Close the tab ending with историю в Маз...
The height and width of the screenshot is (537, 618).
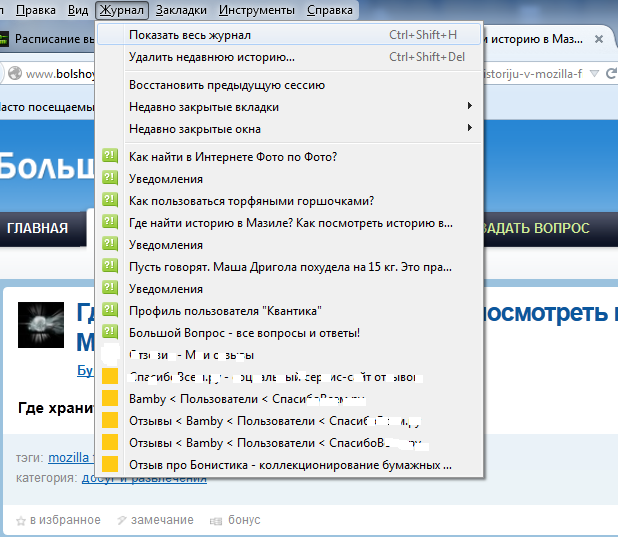click(x=599, y=39)
